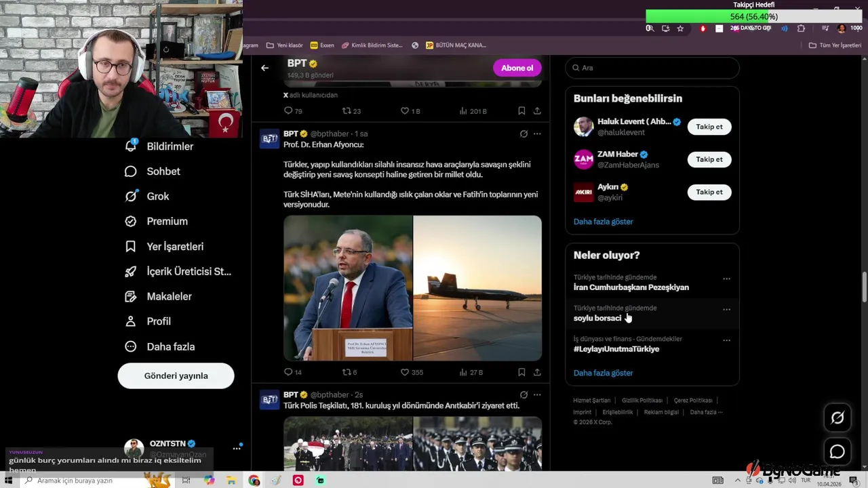Open the Windows Start menu

[9, 481]
